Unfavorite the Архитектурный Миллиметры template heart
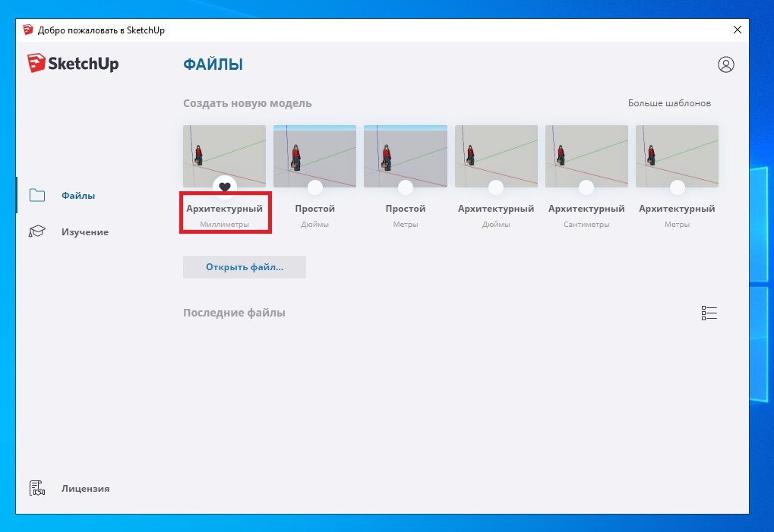 225,187
